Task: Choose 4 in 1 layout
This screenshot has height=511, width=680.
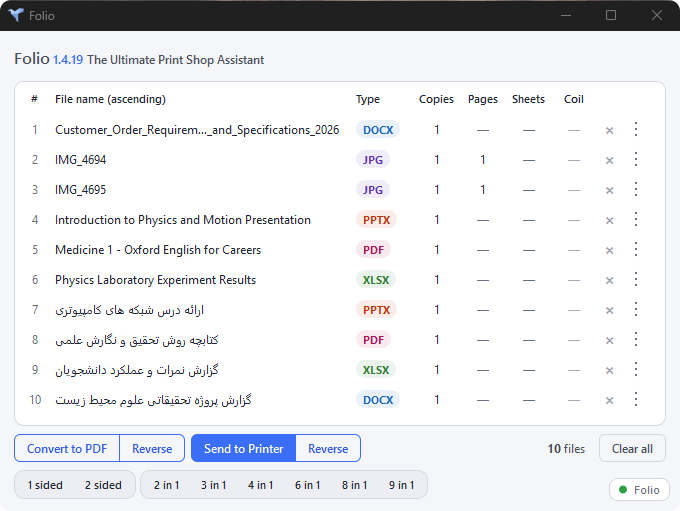Action: [261, 485]
